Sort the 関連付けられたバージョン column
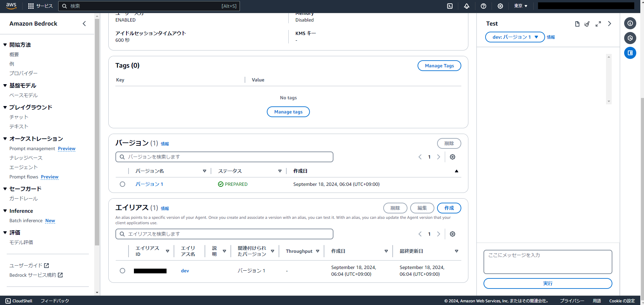 (273, 251)
